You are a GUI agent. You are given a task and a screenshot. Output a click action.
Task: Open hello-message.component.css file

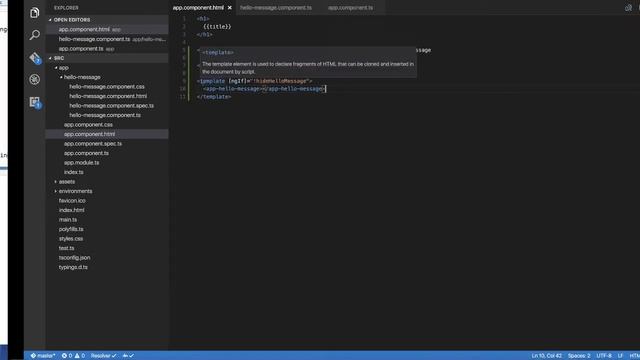click(107, 87)
